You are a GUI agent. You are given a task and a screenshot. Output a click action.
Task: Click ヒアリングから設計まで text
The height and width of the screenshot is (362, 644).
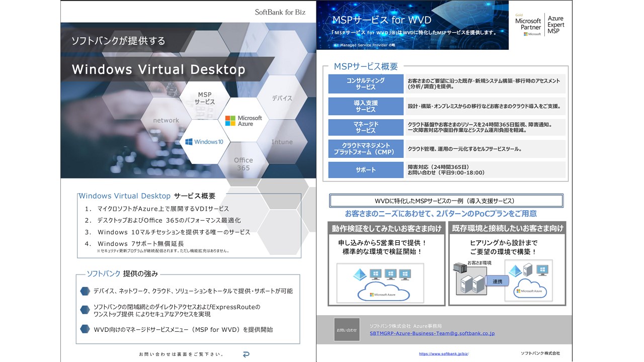(x=504, y=242)
